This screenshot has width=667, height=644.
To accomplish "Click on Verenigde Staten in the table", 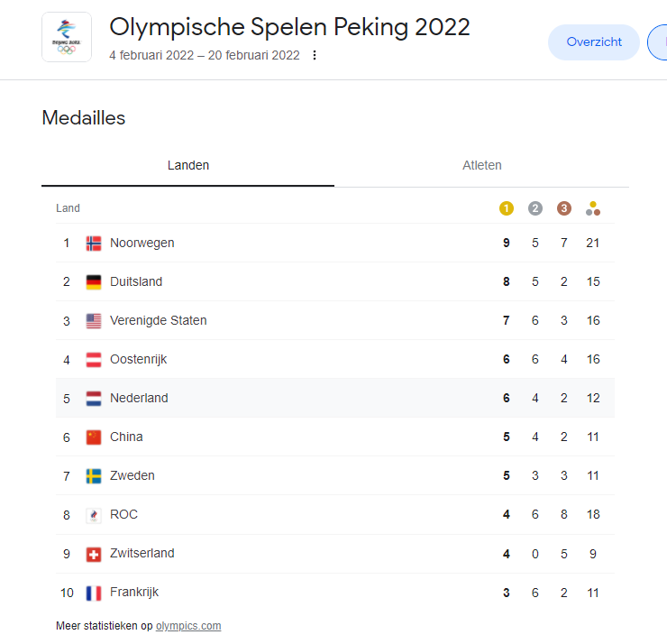I will pyautogui.click(x=159, y=320).
